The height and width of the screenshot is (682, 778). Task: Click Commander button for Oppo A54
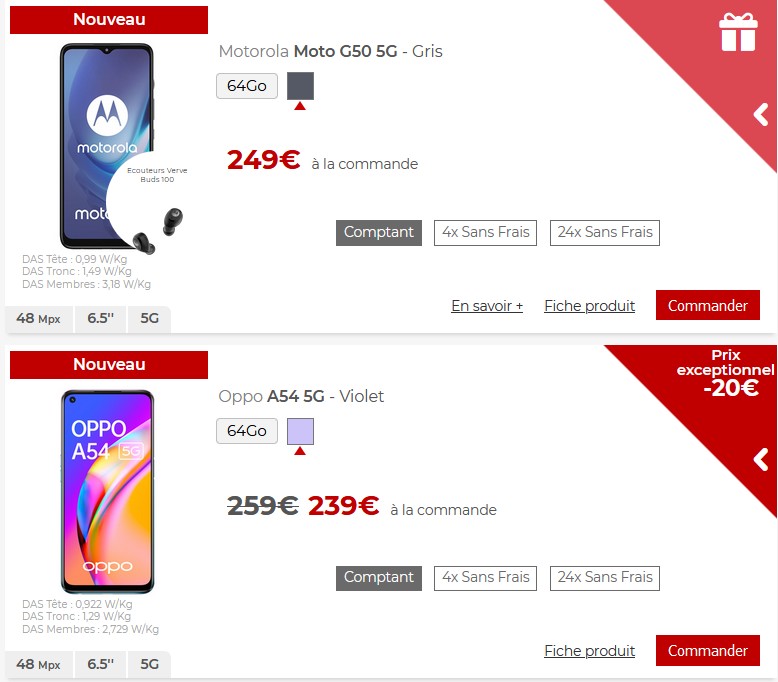click(708, 650)
